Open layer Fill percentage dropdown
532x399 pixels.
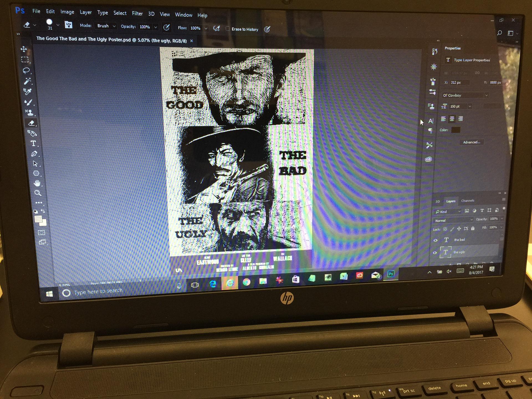pyautogui.click(x=502, y=227)
